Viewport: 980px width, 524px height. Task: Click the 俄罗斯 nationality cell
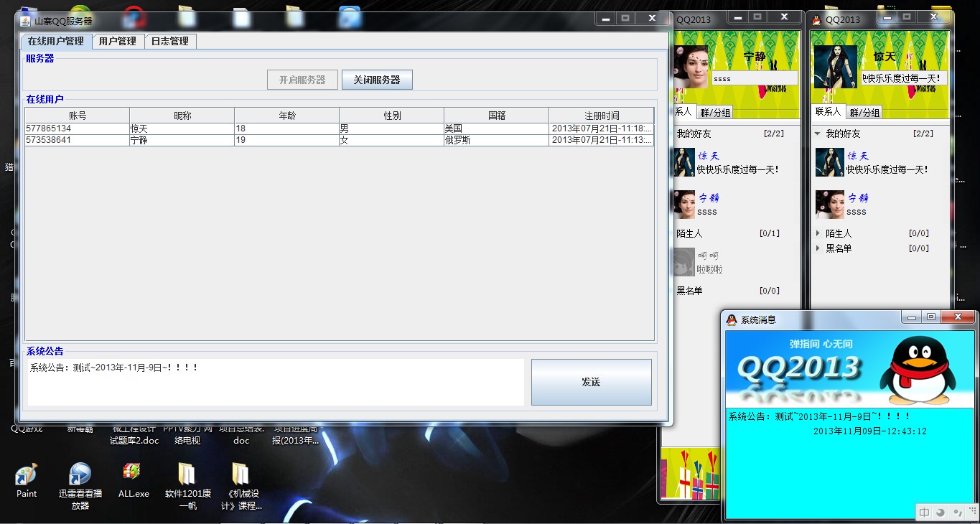(x=497, y=140)
